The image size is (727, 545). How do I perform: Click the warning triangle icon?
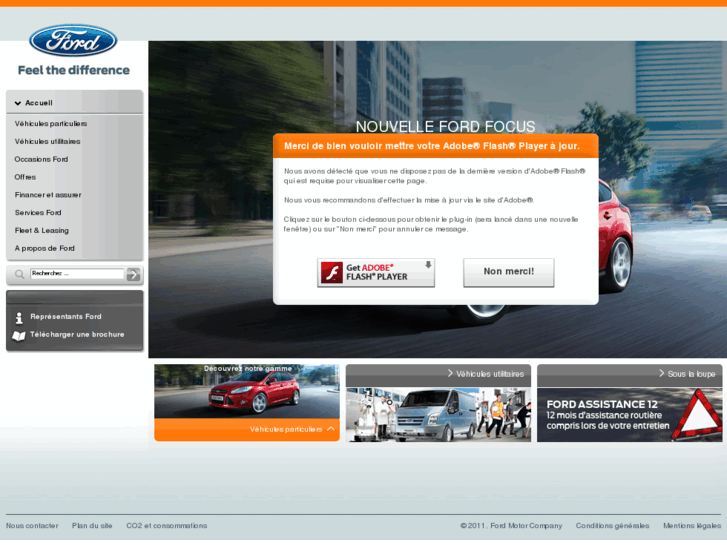coord(697,414)
